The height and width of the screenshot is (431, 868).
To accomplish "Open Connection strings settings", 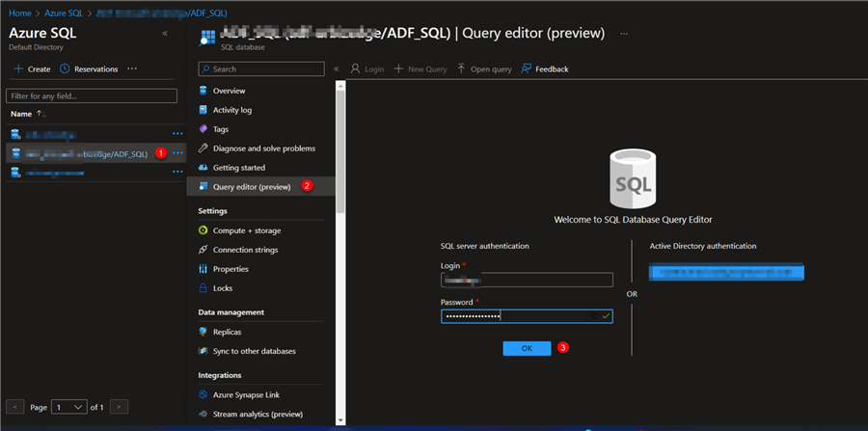I will 245,250.
